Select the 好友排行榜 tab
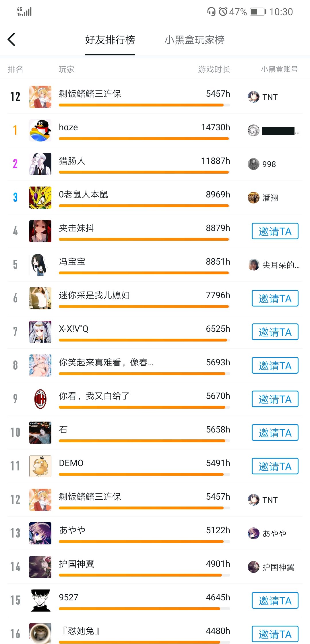Screen dimensions: 310x644 click(110, 40)
